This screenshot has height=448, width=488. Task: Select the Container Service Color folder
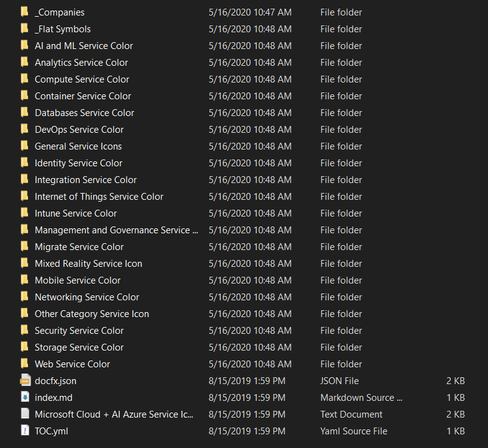tap(83, 96)
